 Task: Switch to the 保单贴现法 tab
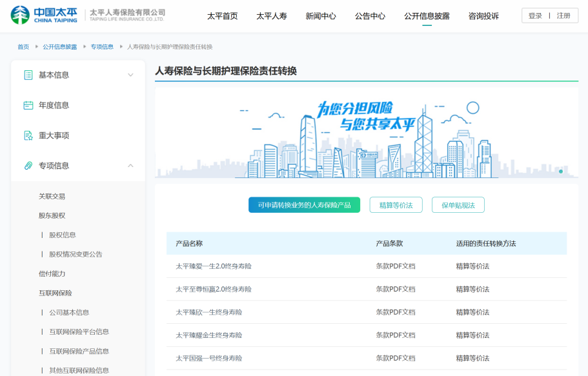(458, 205)
